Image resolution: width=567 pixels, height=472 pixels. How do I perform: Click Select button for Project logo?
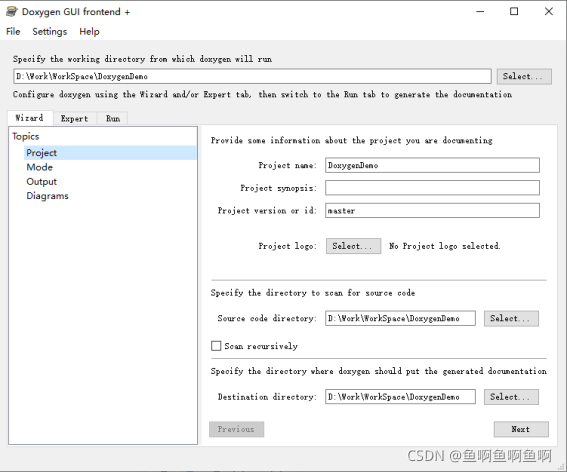pyautogui.click(x=353, y=246)
